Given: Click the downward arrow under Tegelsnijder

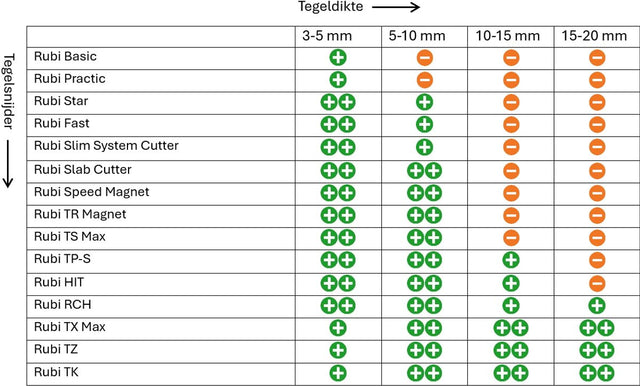Looking at the screenshot, I should point(8,164).
